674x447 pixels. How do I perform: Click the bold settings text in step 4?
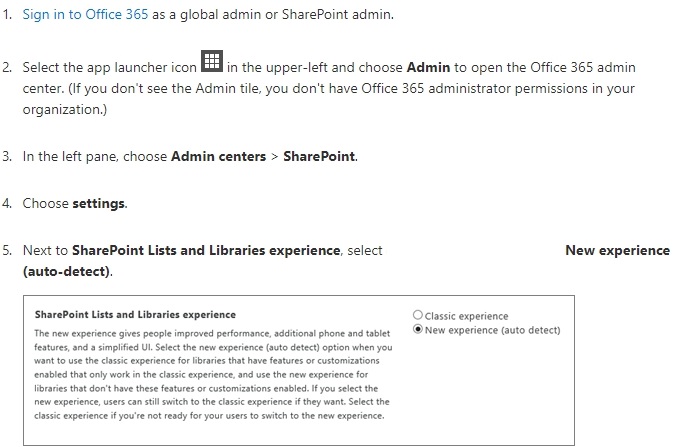[99, 204]
